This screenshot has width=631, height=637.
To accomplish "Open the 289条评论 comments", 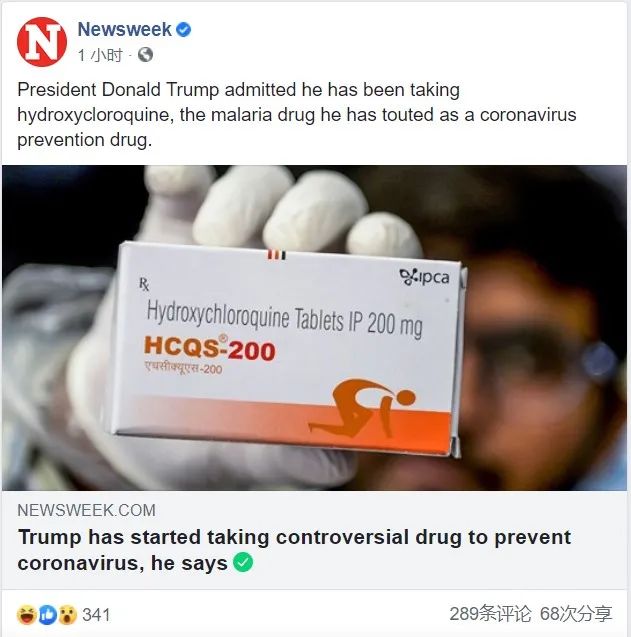I will click(x=490, y=614).
